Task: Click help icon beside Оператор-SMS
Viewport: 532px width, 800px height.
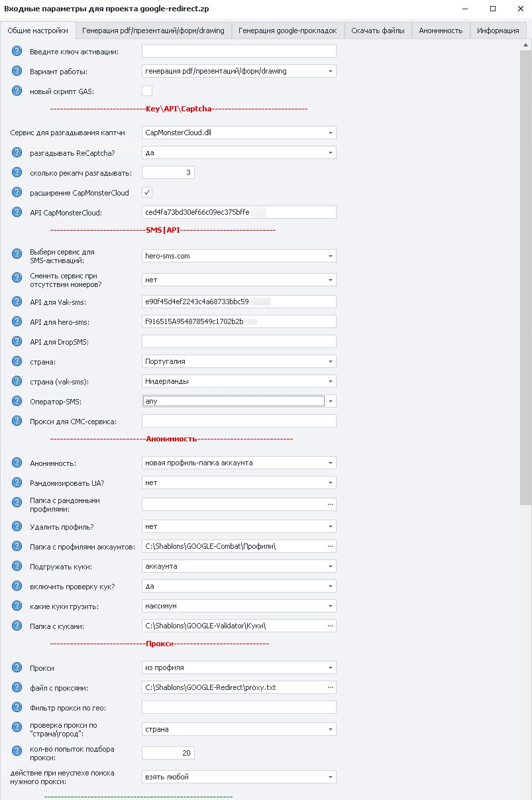Action: pos(17,401)
